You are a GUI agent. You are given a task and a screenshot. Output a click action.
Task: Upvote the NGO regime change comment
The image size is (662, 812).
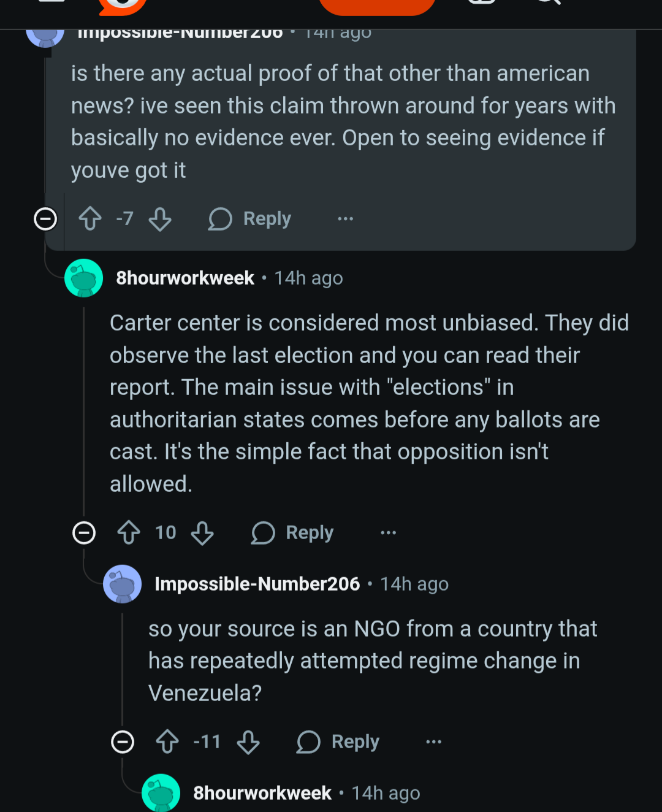167,741
